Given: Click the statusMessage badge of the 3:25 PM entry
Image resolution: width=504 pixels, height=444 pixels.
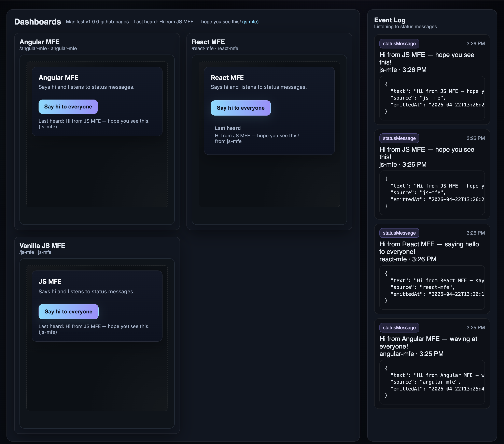Looking at the screenshot, I should pos(399,327).
